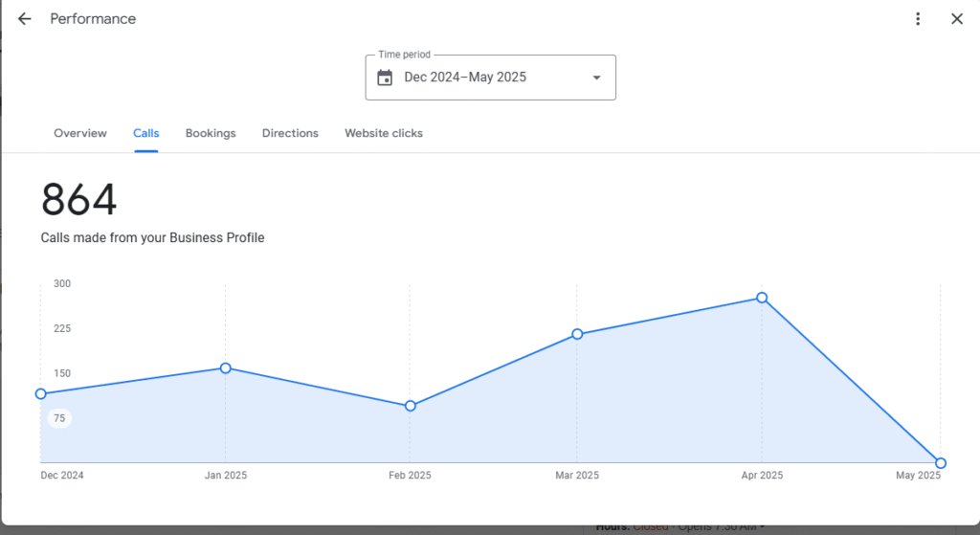Click the 75 axis label badge

point(59,418)
